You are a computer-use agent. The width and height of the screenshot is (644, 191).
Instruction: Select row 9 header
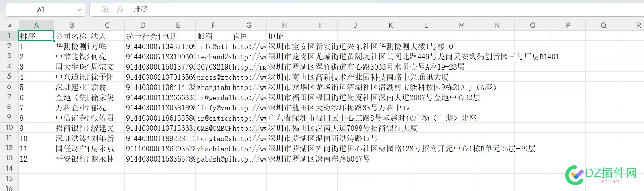9,117
